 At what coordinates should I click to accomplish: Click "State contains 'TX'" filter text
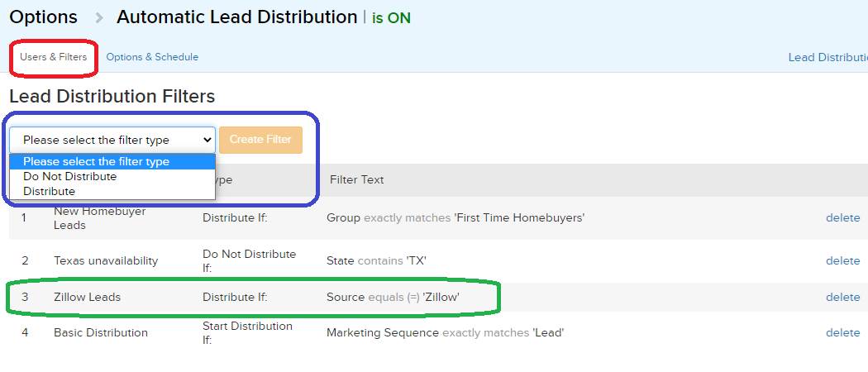[x=376, y=260]
